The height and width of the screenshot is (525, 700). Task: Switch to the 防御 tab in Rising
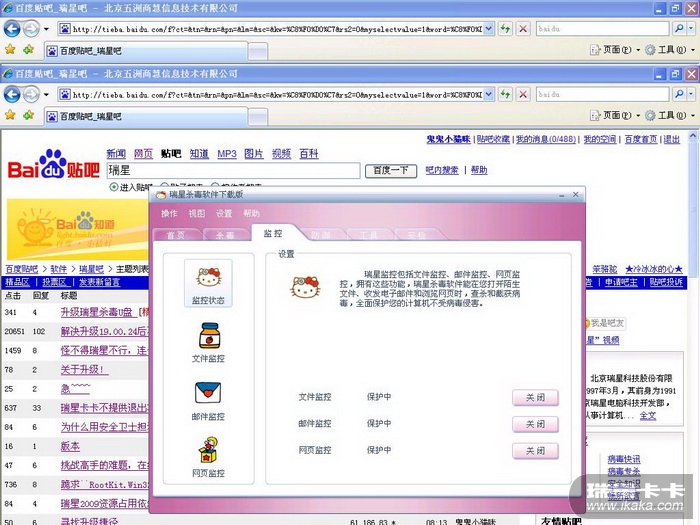pyautogui.click(x=321, y=235)
